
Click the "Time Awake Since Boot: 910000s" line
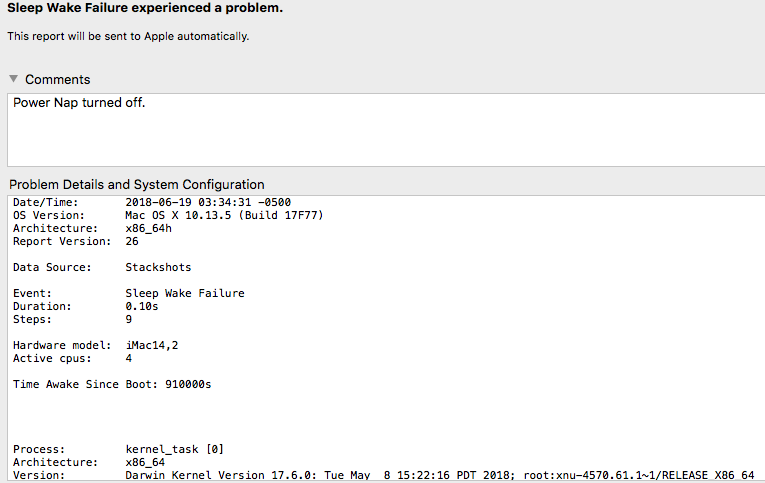pos(112,385)
